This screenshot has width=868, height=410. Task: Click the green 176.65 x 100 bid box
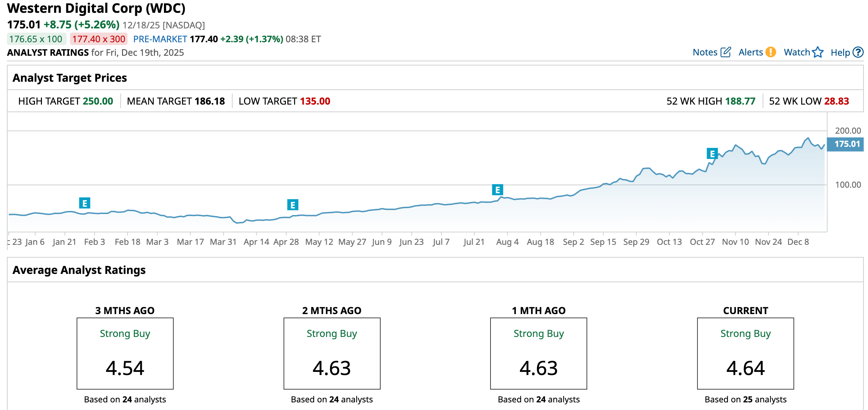click(x=36, y=39)
